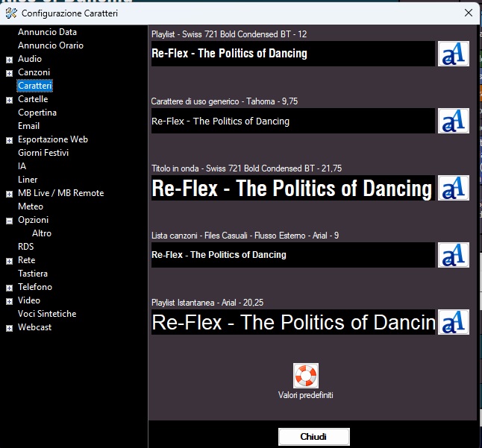
Task: Click font button for Lista canzoni row
Action: click(x=453, y=255)
